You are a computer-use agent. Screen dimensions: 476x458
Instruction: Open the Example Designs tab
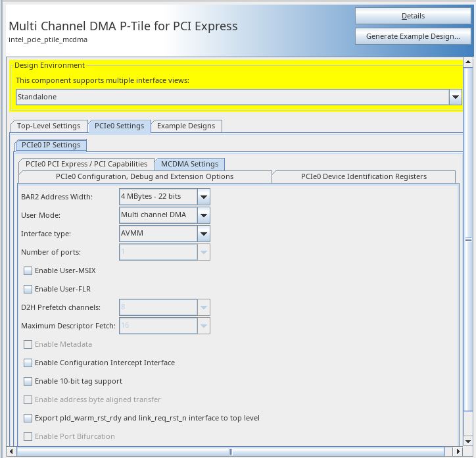coord(187,126)
